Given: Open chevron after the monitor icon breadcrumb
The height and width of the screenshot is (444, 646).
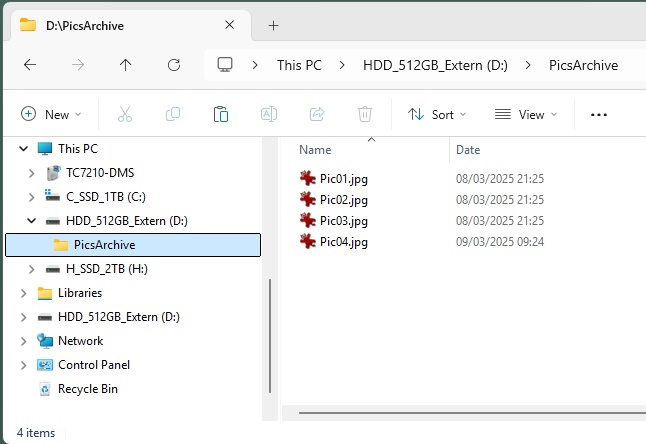Looking at the screenshot, I should [255, 65].
